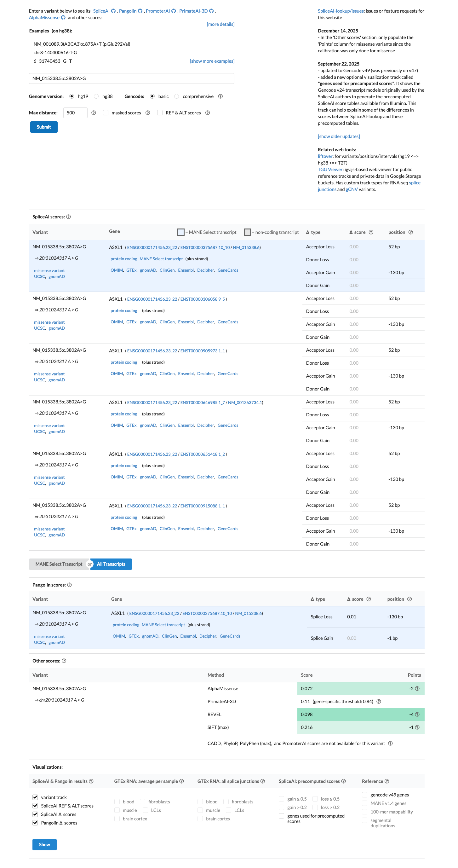This screenshot has height=868, width=458.
Task: Click help icon in SIFT (max) points cell
Action: [x=417, y=727]
